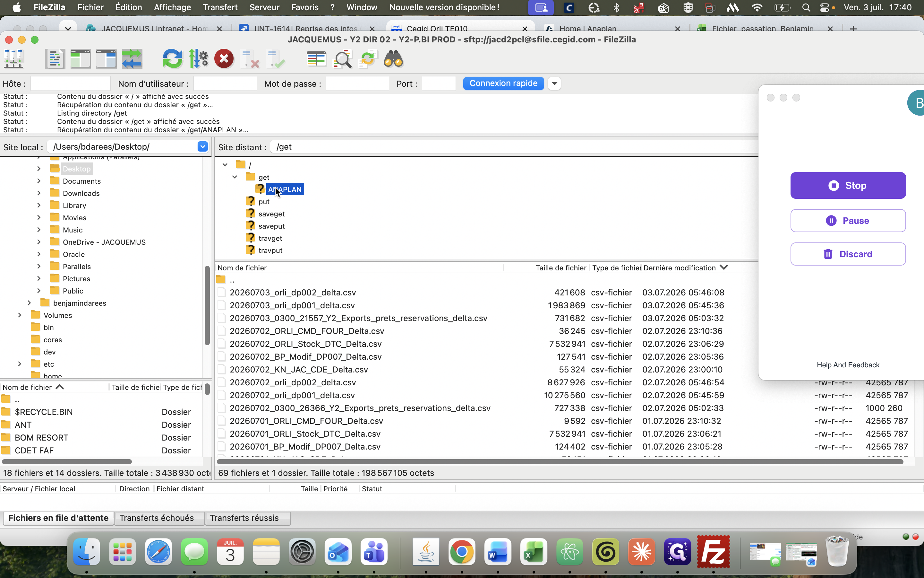The image size is (924, 578).
Task: Open the Wi-Fi menu bar icon
Action: [757, 7]
